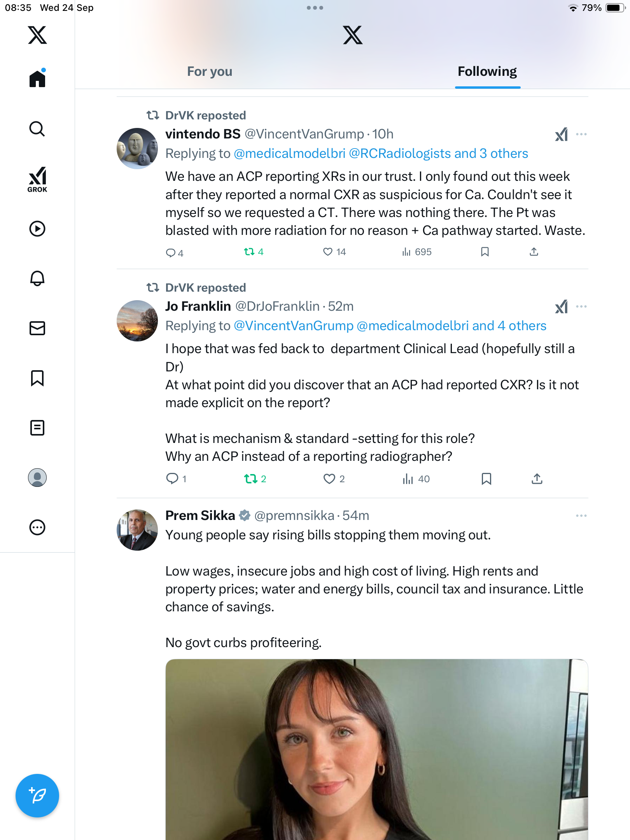Open the Search page in sidebar
This screenshot has height=840, width=630.
37,129
